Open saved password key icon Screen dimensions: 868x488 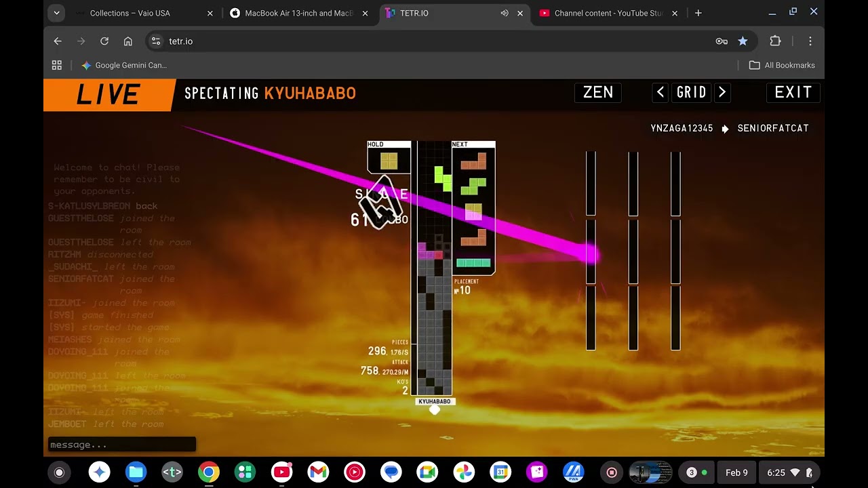click(722, 41)
